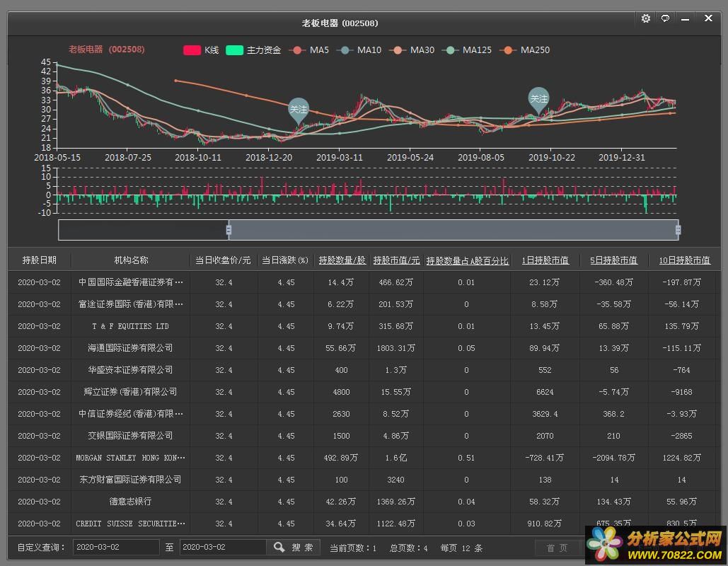Click the end date field after 至

223,548
